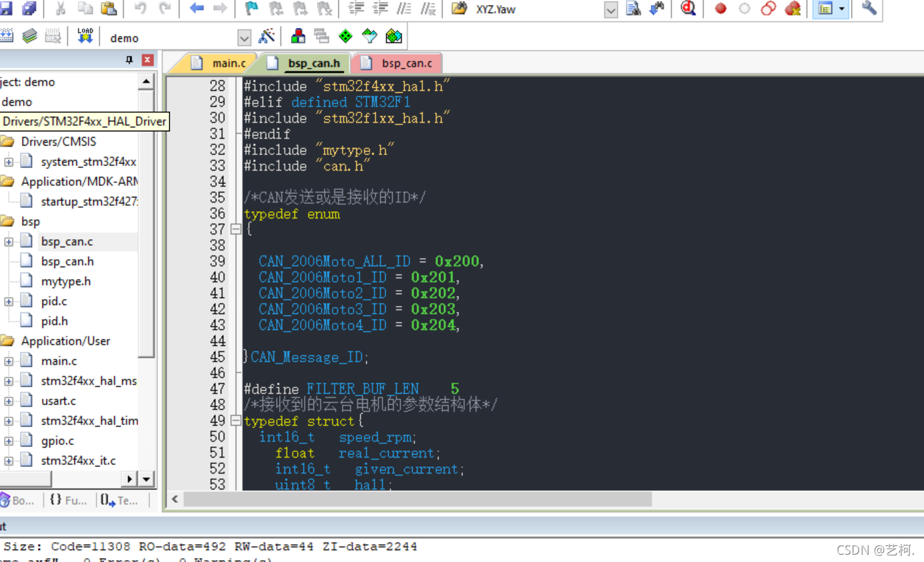Undo the last edit
924x562 pixels.
[141, 9]
